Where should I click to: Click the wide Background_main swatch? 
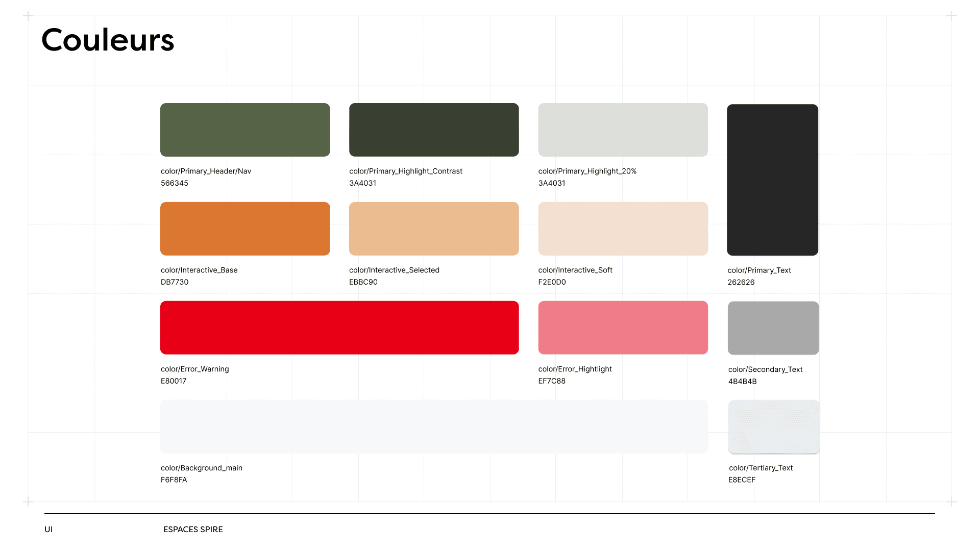coord(434,427)
